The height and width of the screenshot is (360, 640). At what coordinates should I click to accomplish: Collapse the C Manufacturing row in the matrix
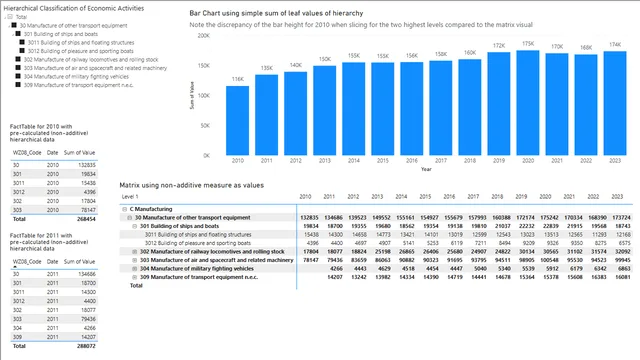tap(124, 209)
